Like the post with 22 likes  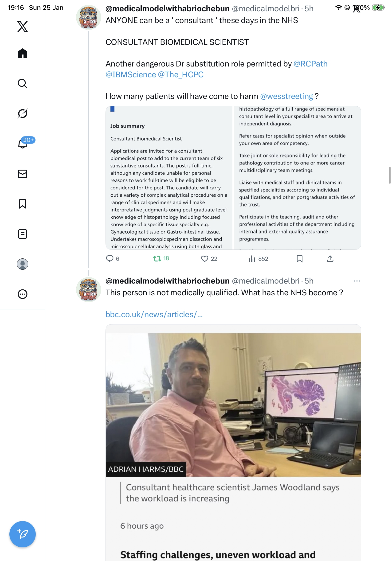(204, 258)
